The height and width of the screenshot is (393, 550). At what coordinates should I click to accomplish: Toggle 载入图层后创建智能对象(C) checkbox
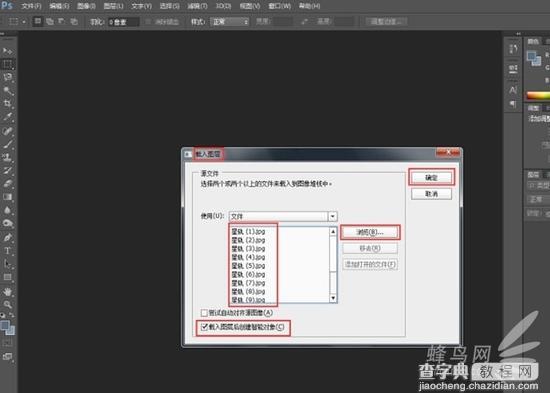[x=204, y=327]
